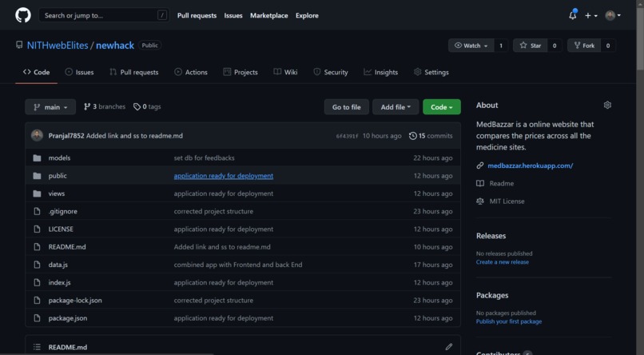Click the index.js file icon
The width and height of the screenshot is (644, 355).
click(x=37, y=283)
